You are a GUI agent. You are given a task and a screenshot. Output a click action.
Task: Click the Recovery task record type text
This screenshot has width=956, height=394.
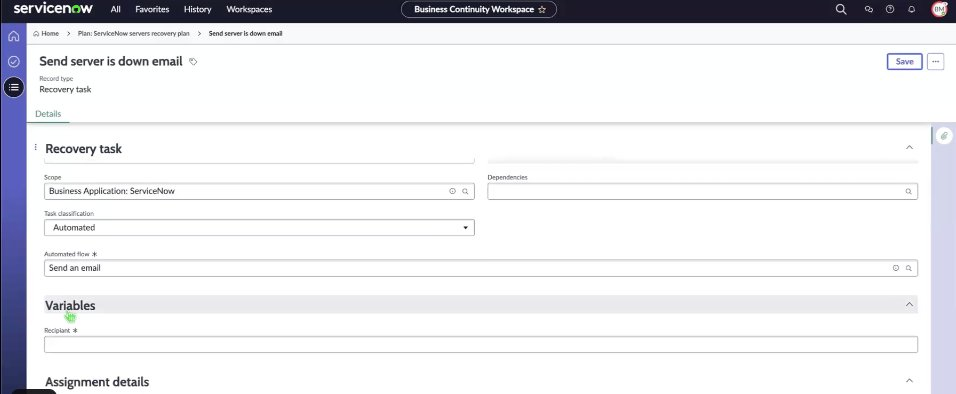(x=65, y=89)
